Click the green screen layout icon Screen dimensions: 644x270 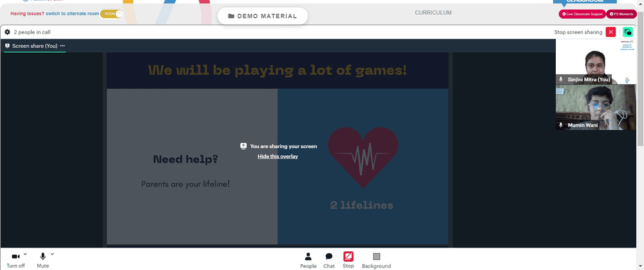coord(627,32)
